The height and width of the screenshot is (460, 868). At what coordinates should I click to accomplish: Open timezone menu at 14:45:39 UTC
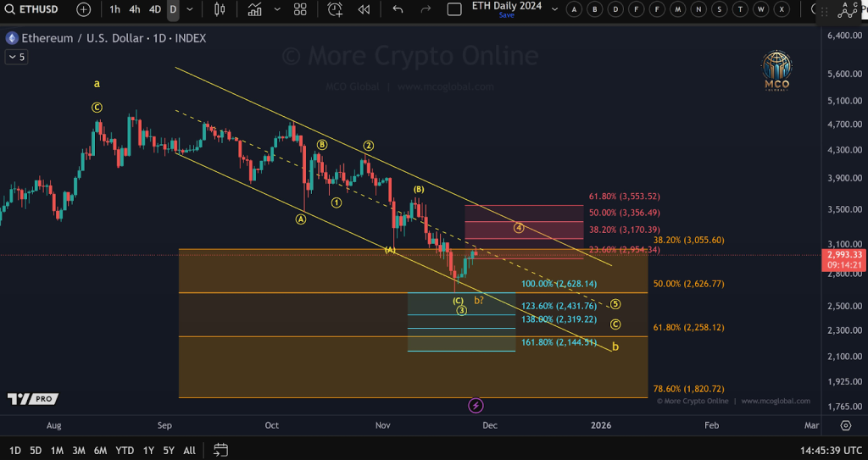[831, 451]
